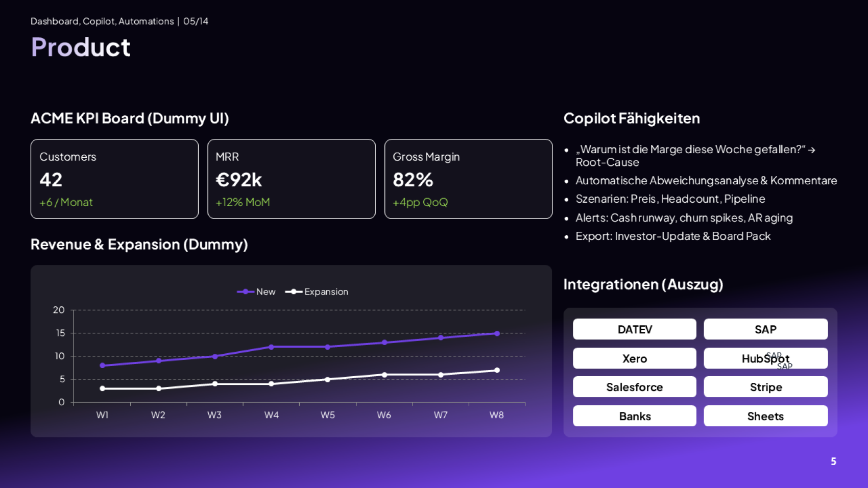Open the Customers KPI card
The image size is (868, 488).
(114, 179)
